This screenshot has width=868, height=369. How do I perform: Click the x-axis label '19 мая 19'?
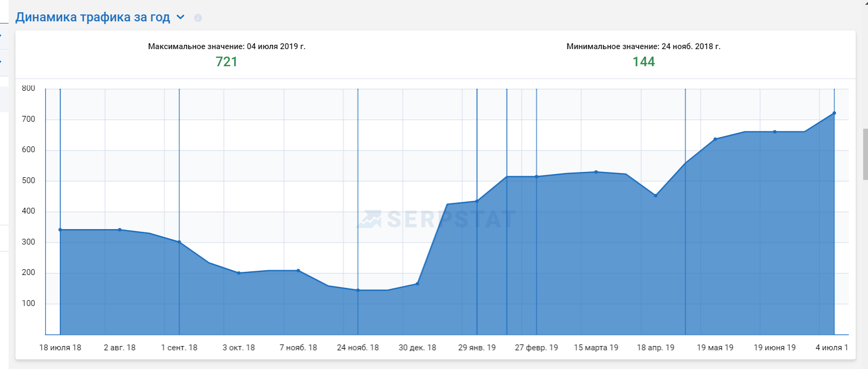[x=715, y=348]
